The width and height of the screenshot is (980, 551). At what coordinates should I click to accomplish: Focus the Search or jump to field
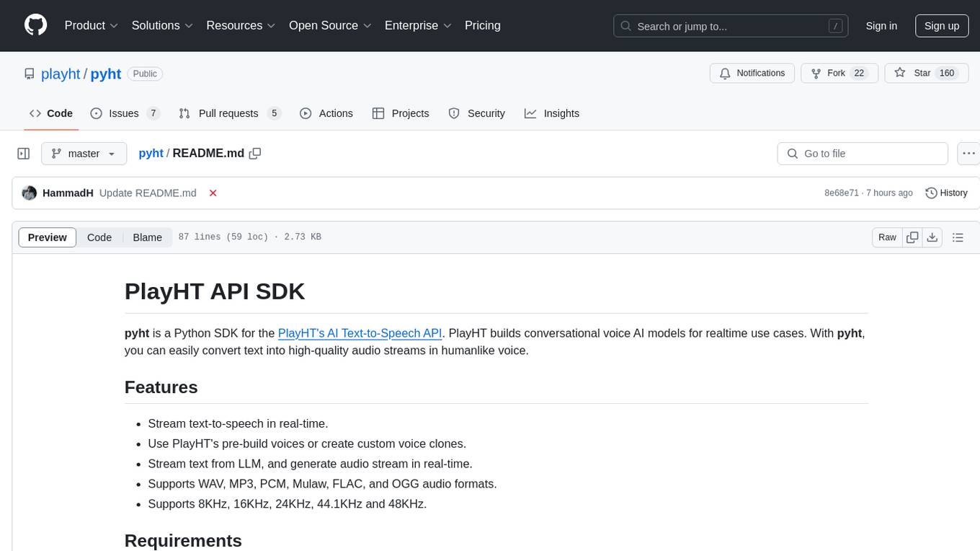pos(731,26)
